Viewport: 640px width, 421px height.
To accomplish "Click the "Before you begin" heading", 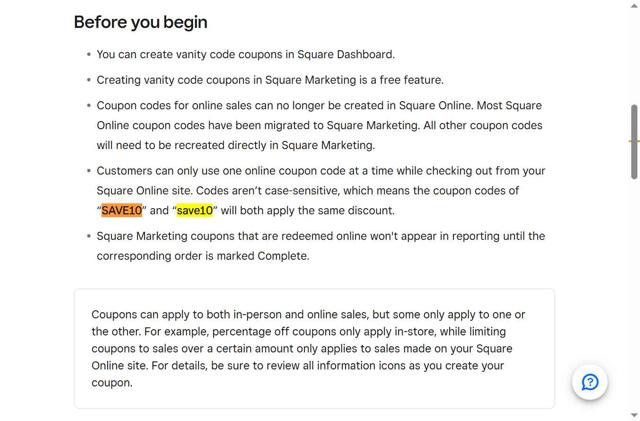I will [141, 22].
